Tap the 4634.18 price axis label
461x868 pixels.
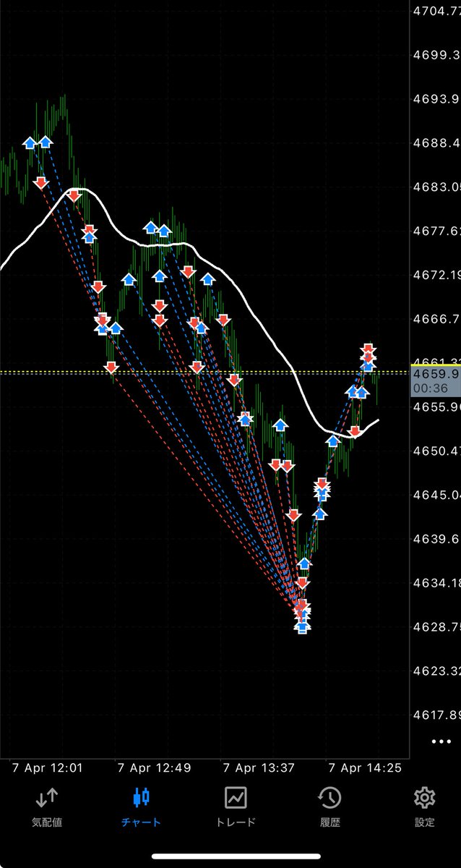436,583
